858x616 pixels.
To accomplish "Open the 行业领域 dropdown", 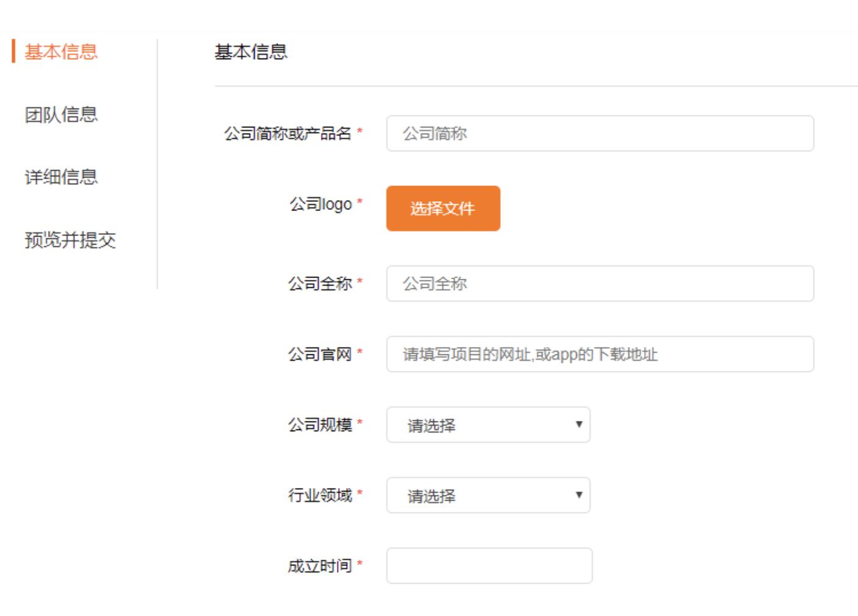I will [x=488, y=495].
